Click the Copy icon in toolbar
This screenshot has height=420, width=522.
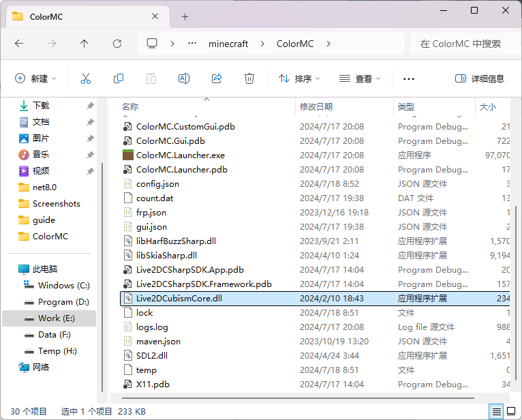[x=119, y=78]
